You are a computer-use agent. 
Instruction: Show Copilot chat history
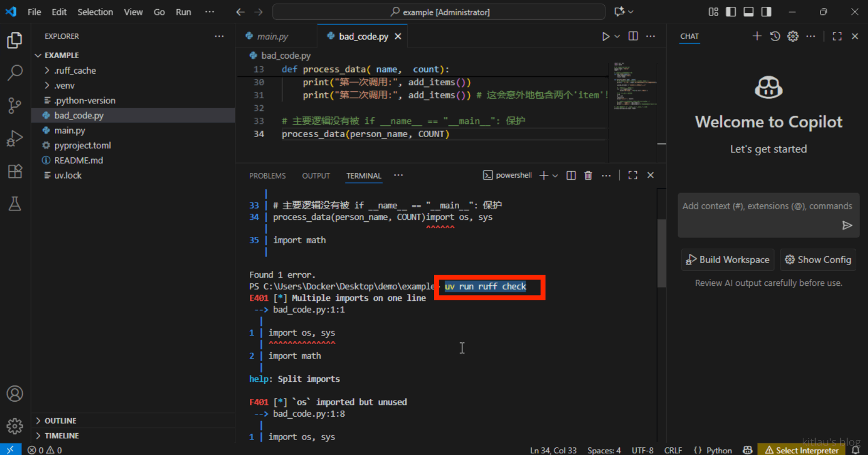click(775, 36)
